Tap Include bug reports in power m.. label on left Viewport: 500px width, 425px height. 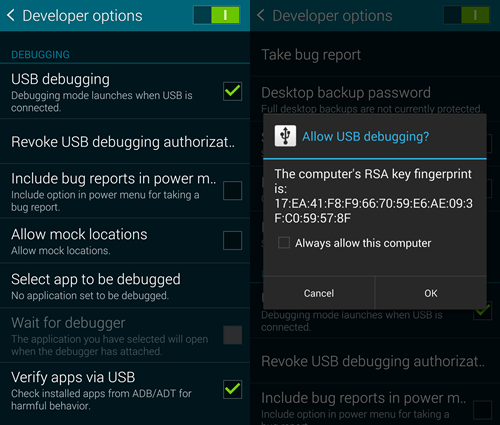(x=114, y=179)
